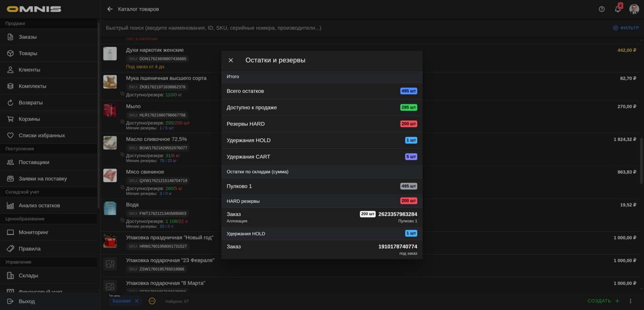Open the ФИЛЬТР panel
Image resolution: width=644 pixels, height=310 pixels.
point(626,27)
